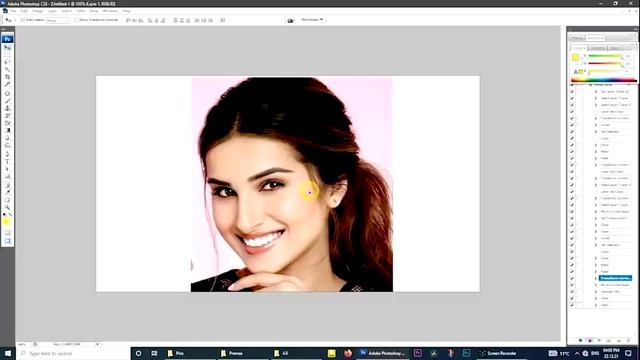
Task: Select the Hand tool
Action: [x=7, y=200]
